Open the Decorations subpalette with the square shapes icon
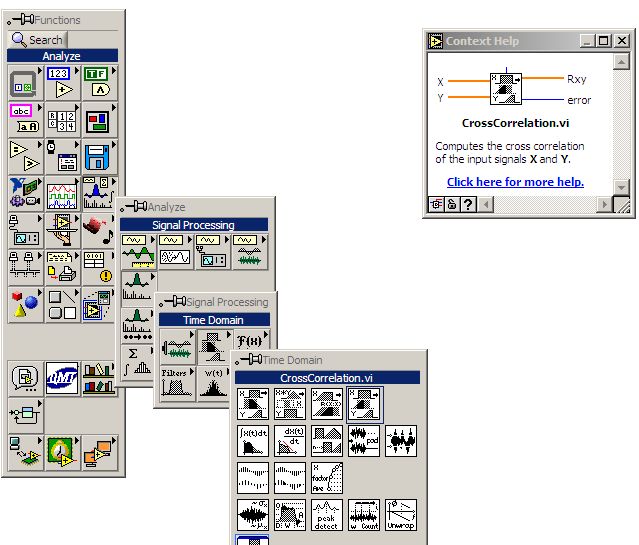 point(62,305)
